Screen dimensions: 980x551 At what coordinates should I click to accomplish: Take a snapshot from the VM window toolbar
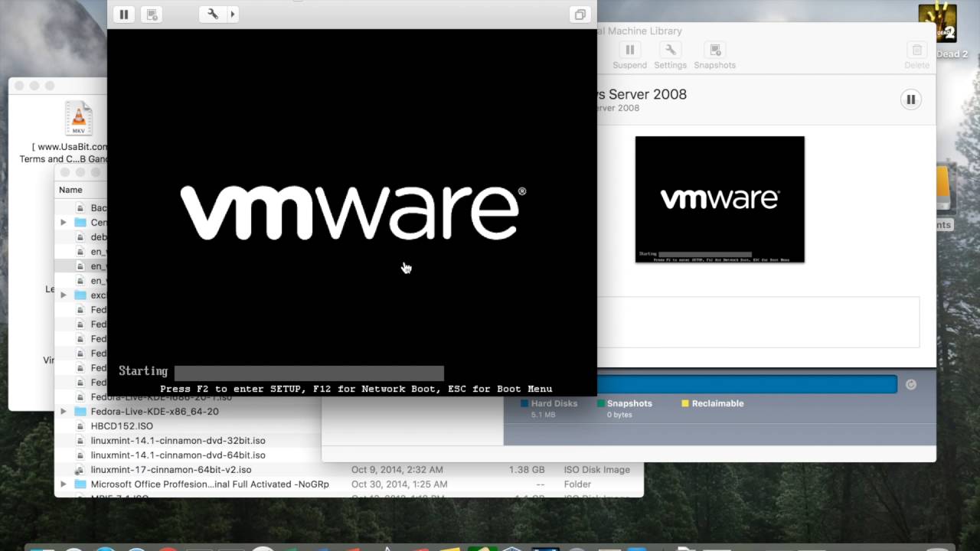click(x=152, y=14)
